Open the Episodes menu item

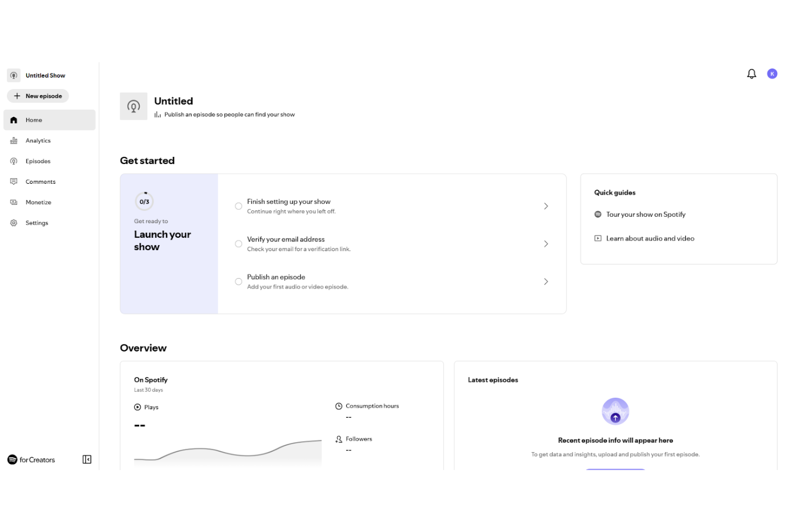click(x=38, y=161)
